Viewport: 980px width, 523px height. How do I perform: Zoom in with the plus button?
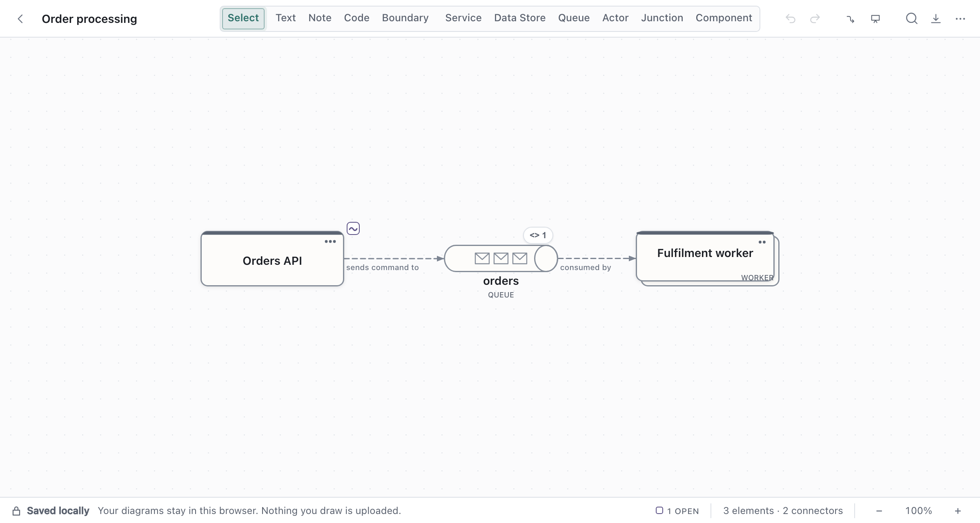958,511
